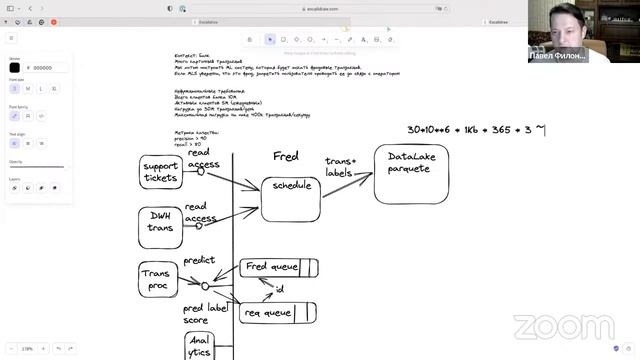Set font size to Medium
This screenshot has width=640, height=360.
(28, 89)
